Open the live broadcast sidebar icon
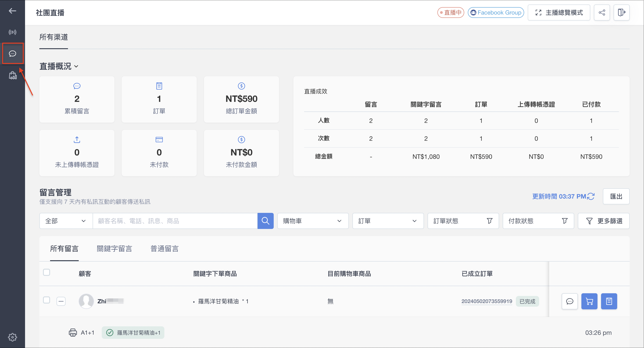Viewport: 644px width, 348px height. pos(12,32)
